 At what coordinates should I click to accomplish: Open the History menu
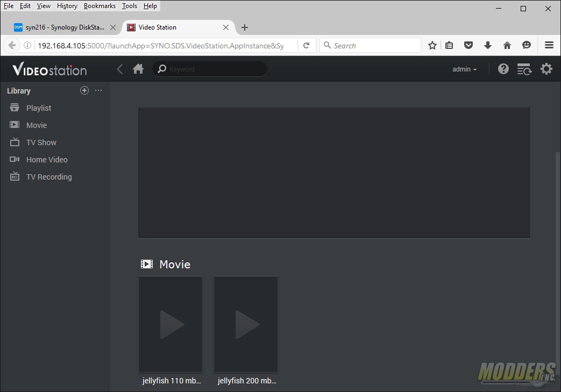click(x=67, y=6)
